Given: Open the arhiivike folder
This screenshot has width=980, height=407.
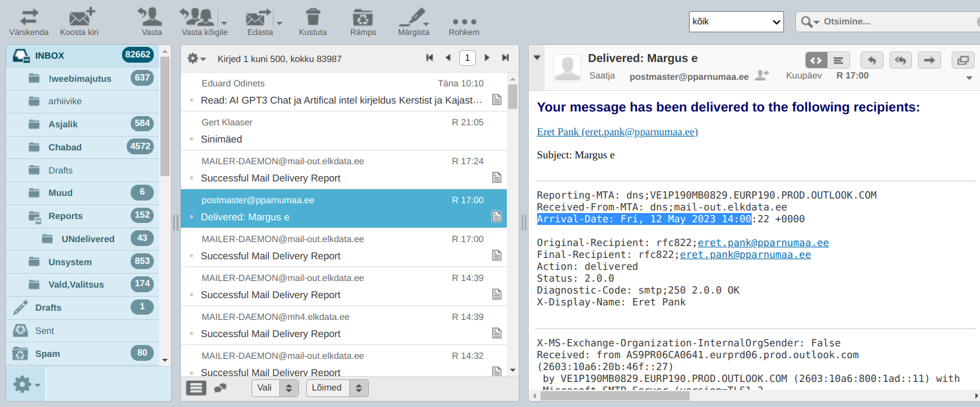Looking at the screenshot, I should coord(82,102).
